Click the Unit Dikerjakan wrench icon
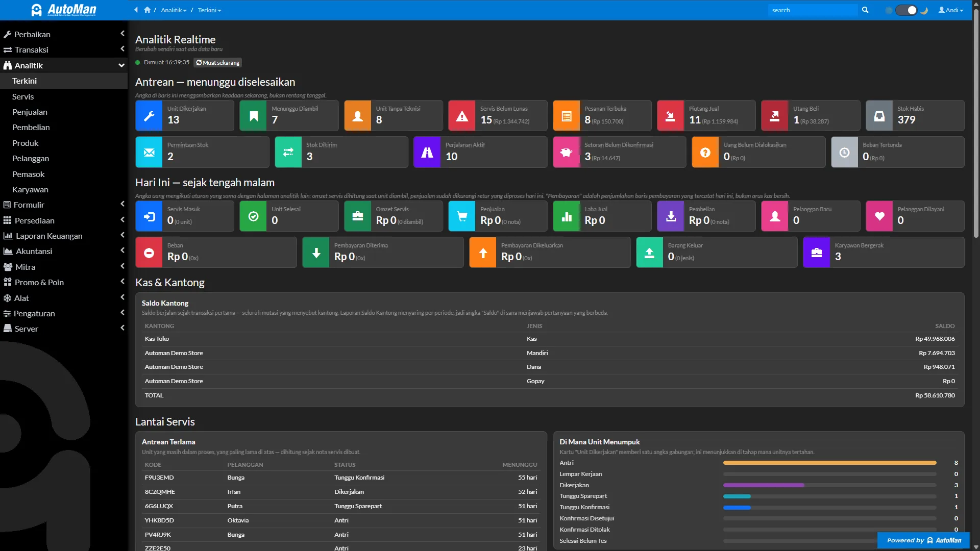This screenshot has width=980, height=551. click(149, 116)
